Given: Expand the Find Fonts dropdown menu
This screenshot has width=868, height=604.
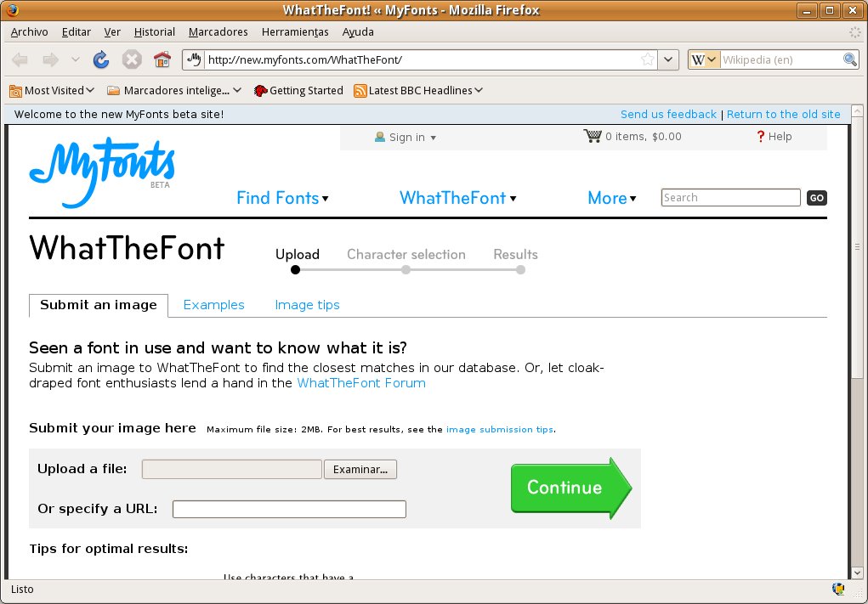Looking at the screenshot, I should 282,198.
